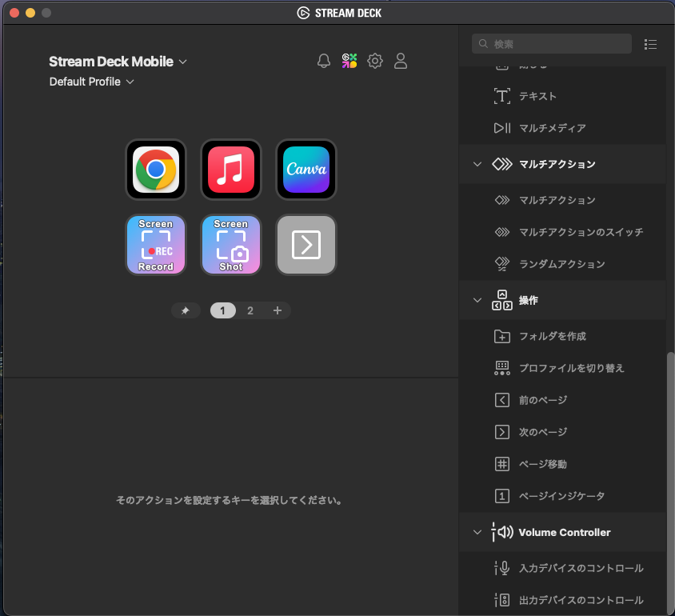675x616 pixels.
Task: Open the Stream Deck Mobile device dropdown
Action: [118, 62]
